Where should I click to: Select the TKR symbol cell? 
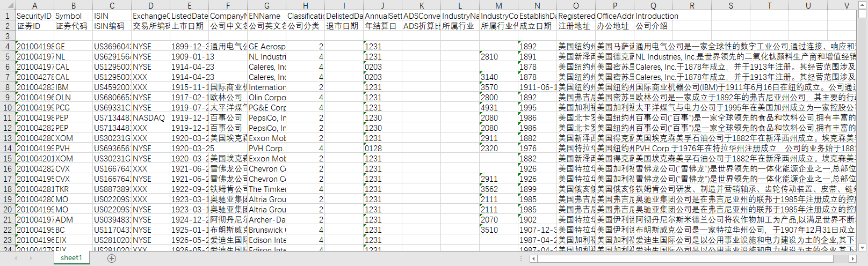tap(73, 189)
